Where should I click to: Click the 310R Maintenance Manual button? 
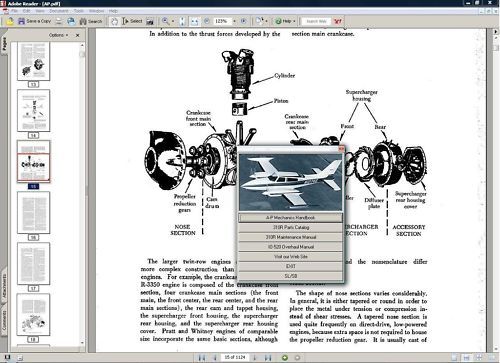tap(290, 237)
